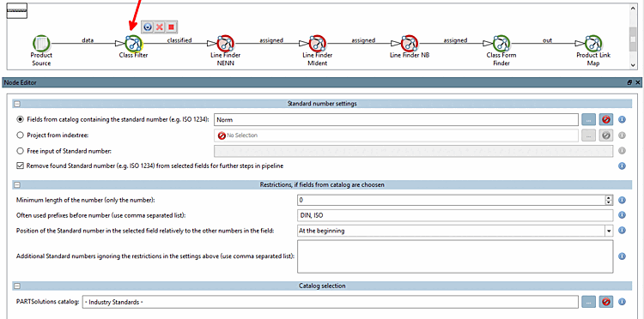644x319 pixels.
Task: Click red X delete icon above Class Filter
Action: coord(160,27)
